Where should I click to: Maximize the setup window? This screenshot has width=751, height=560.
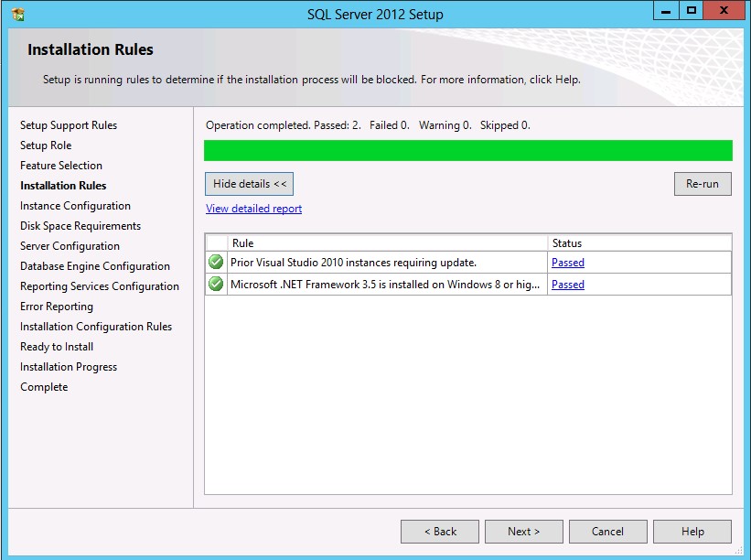[x=692, y=11]
